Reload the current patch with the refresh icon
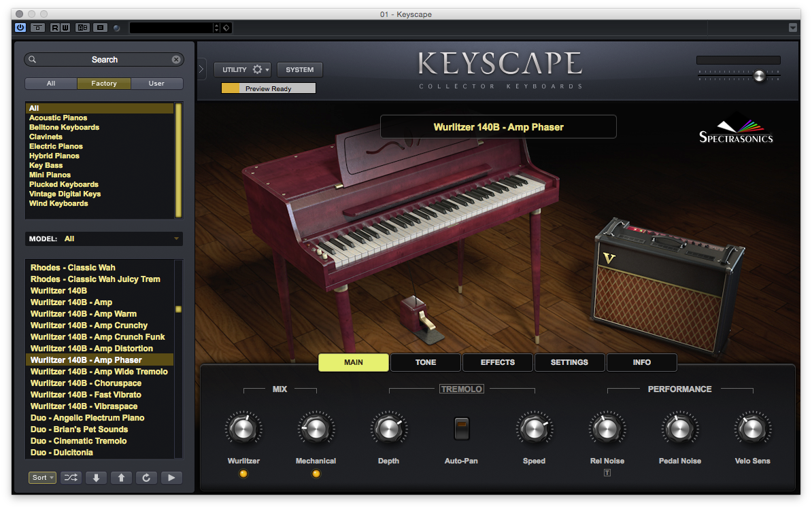The width and height of the screenshot is (812, 509). (146, 478)
